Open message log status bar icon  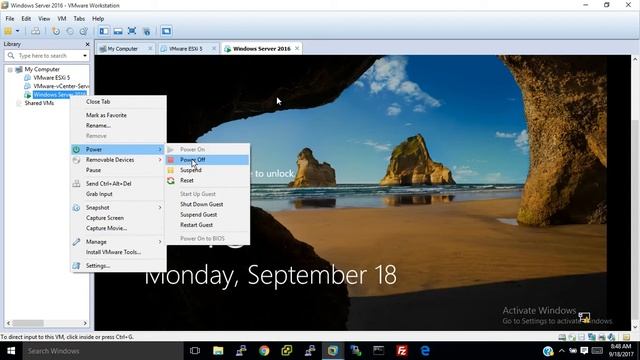pyautogui.click(x=627, y=337)
